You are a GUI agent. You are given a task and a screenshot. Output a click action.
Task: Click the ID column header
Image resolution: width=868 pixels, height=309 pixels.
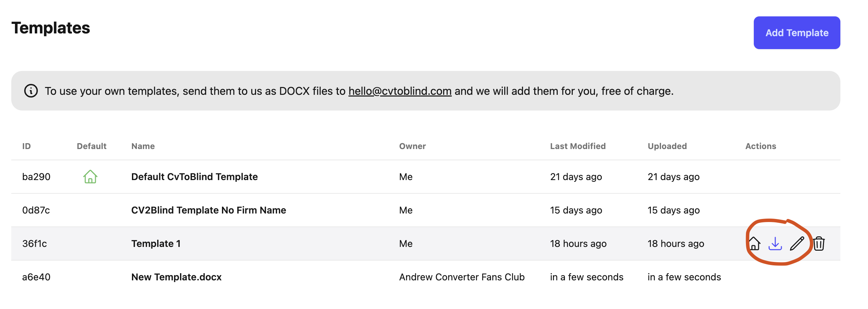(x=27, y=146)
